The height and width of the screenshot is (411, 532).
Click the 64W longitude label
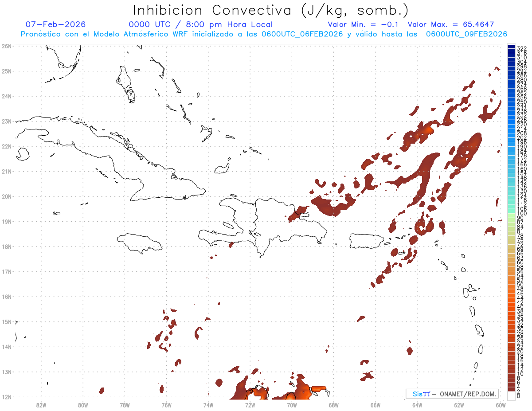tap(417, 405)
